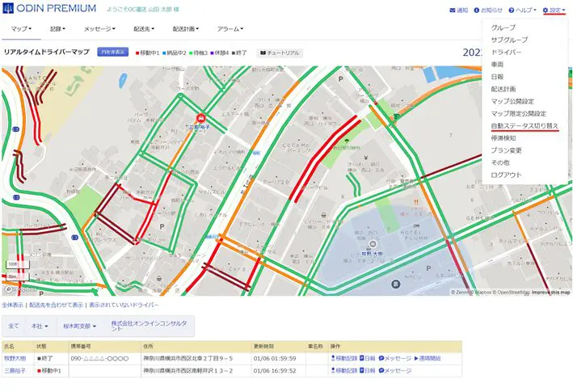Click the 表示されていないドライバー link

(x=123, y=306)
